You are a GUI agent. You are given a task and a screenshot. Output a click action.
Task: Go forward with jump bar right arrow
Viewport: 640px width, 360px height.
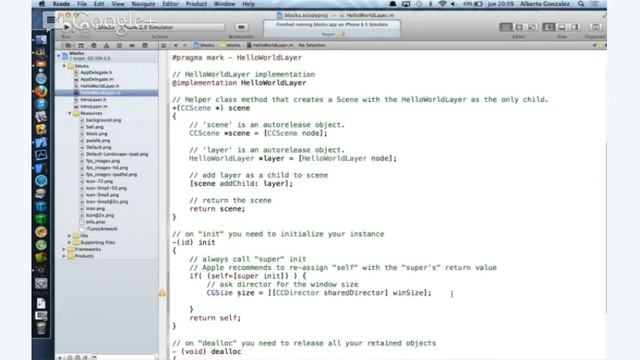185,45
